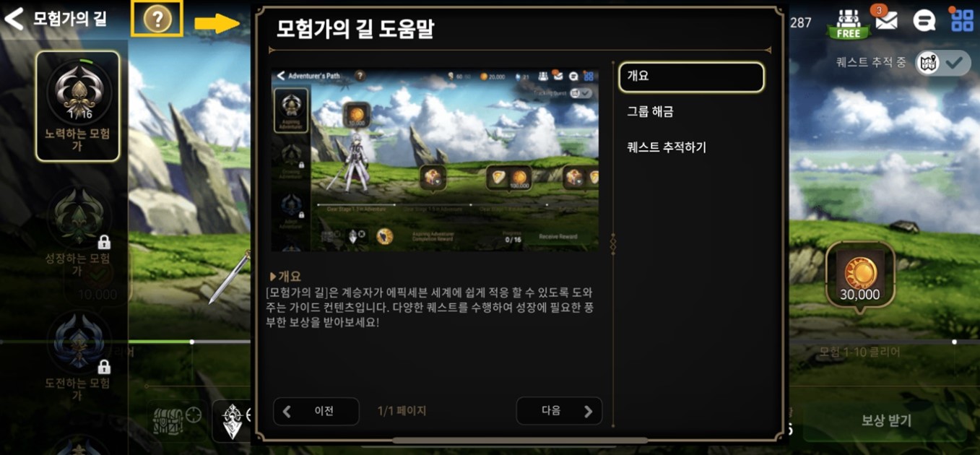Tap the 30,000 gold reward icon
980x455 pixels.
(860, 275)
